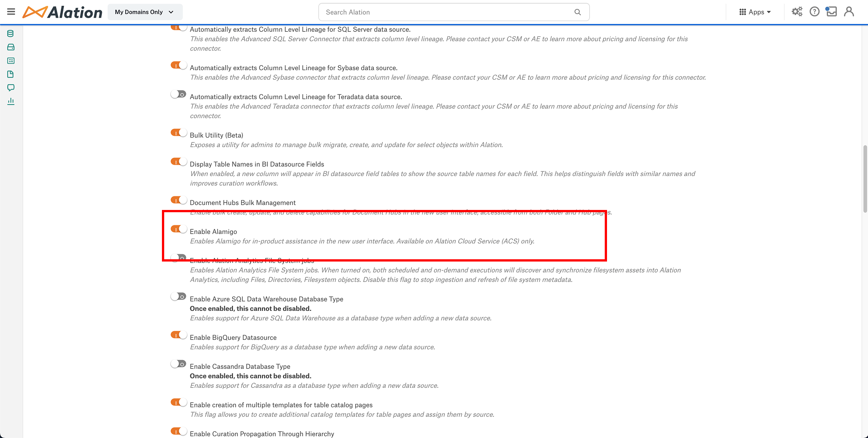Enable the Cassandra Database Type switch
Image resolution: width=868 pixels, height=438 pixels.
[179, 364]
